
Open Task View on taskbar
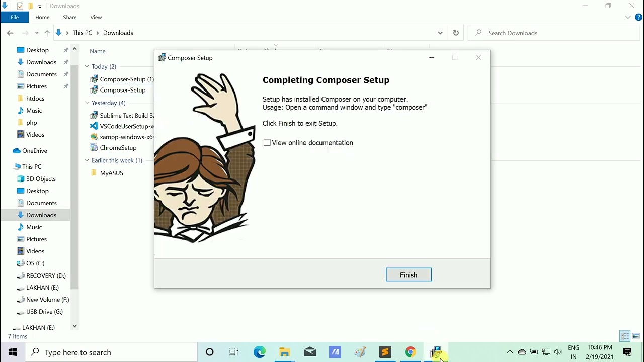tap(234, 352)
